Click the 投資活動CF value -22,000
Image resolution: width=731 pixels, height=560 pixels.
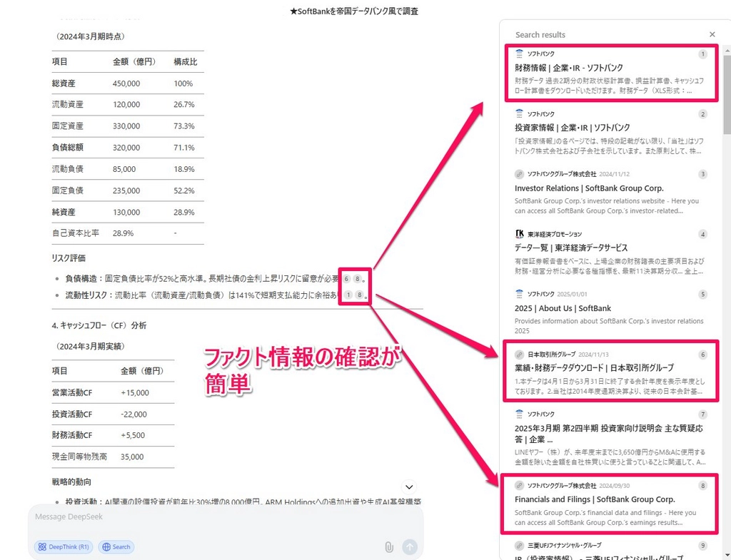coord(133,414)
